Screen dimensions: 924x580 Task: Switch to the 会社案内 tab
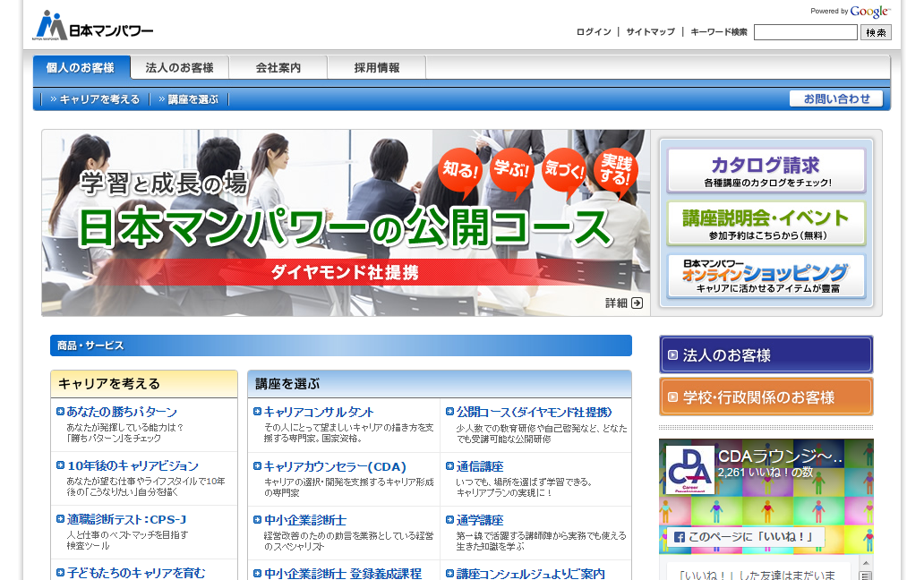tap(278, 68)
